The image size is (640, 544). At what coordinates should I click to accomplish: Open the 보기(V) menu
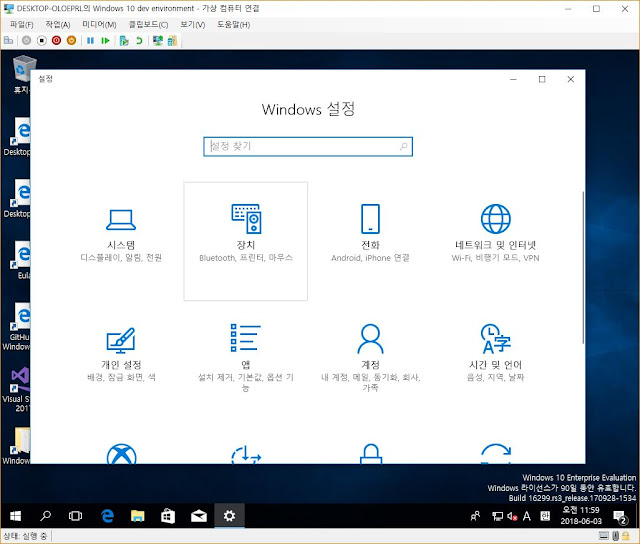pos(193,24)
